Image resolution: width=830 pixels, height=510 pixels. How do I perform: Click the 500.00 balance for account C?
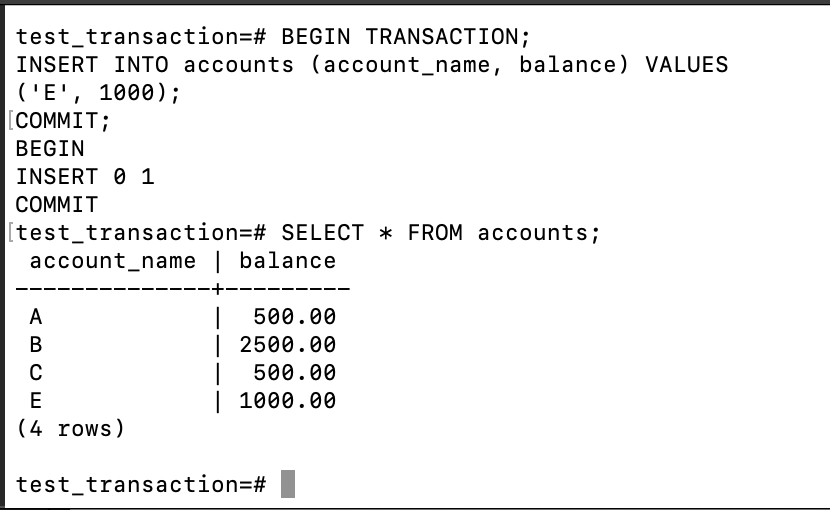coord(294,373)
